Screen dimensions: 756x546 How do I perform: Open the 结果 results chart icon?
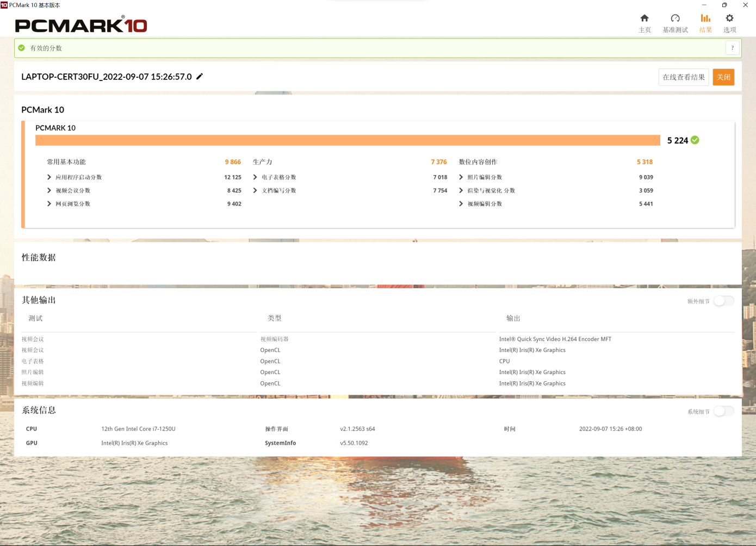(x=705, y=18)
